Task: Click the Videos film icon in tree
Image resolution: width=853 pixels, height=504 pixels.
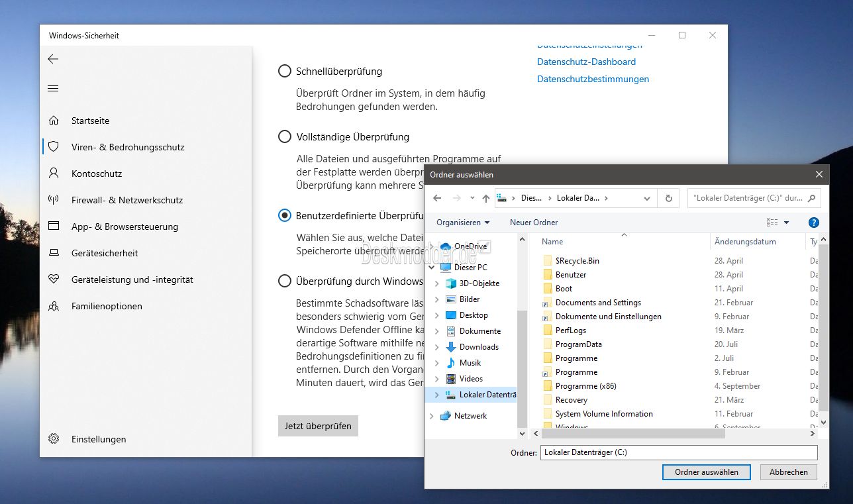Action: point(451,379)
